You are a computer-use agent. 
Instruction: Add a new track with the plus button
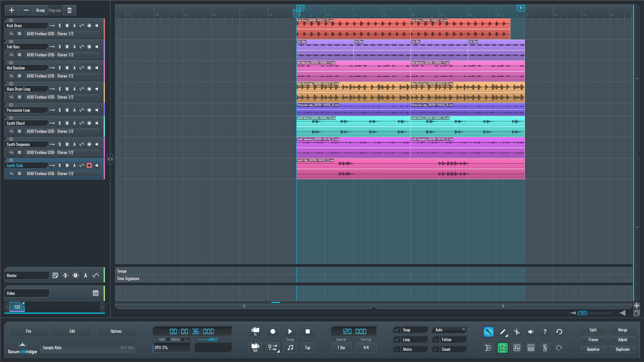click(12, 10)
